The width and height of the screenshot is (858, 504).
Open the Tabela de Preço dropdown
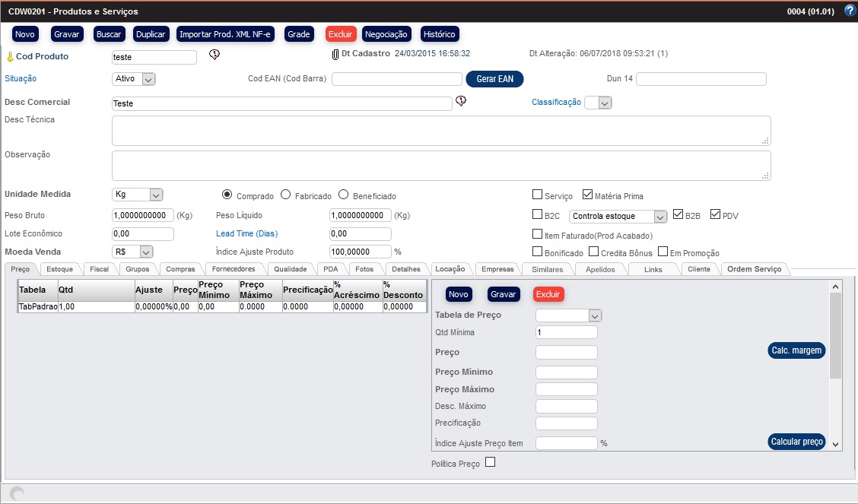[595, 315]
